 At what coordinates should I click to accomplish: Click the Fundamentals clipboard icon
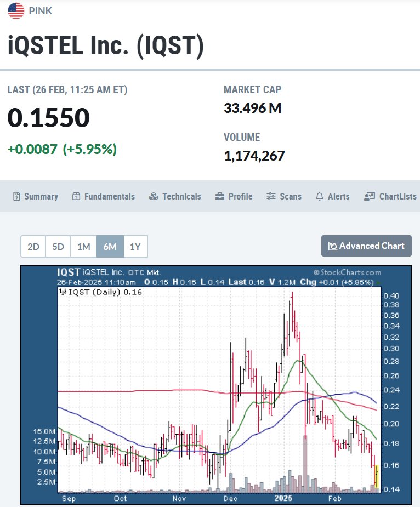click(x=76, y=196)
